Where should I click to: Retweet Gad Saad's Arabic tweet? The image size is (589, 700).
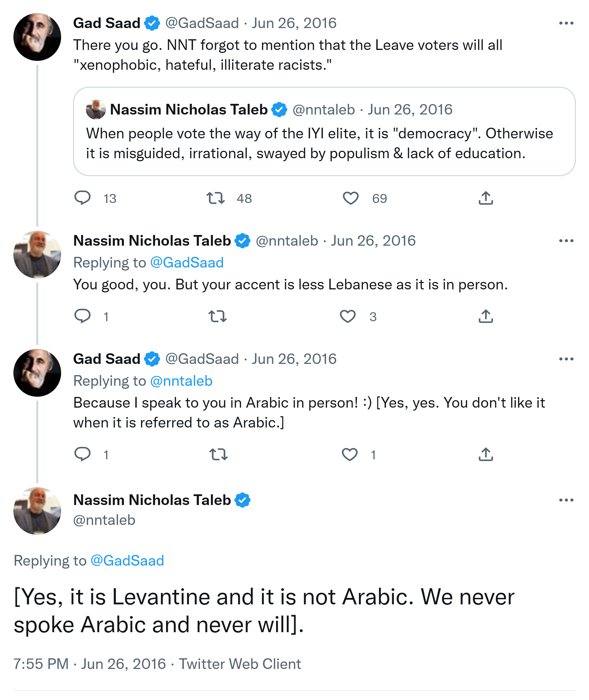(218, 454)
